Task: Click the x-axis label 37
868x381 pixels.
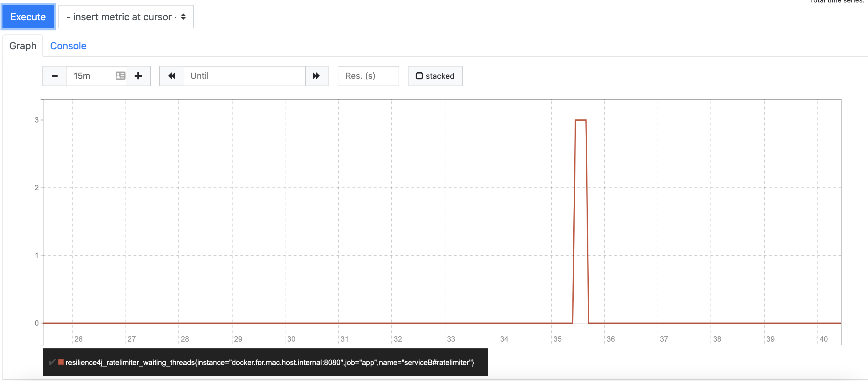Action: point(664,339)
